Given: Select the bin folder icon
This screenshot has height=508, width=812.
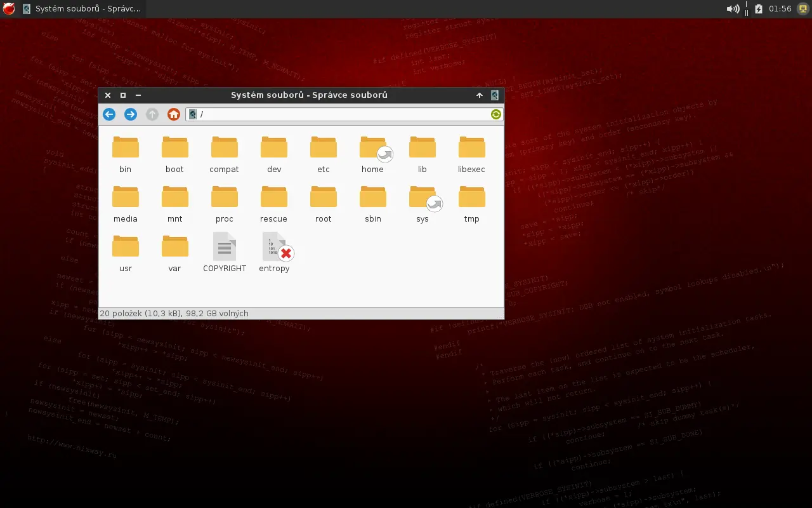Looking at the screenshot, I should (126, 147).
